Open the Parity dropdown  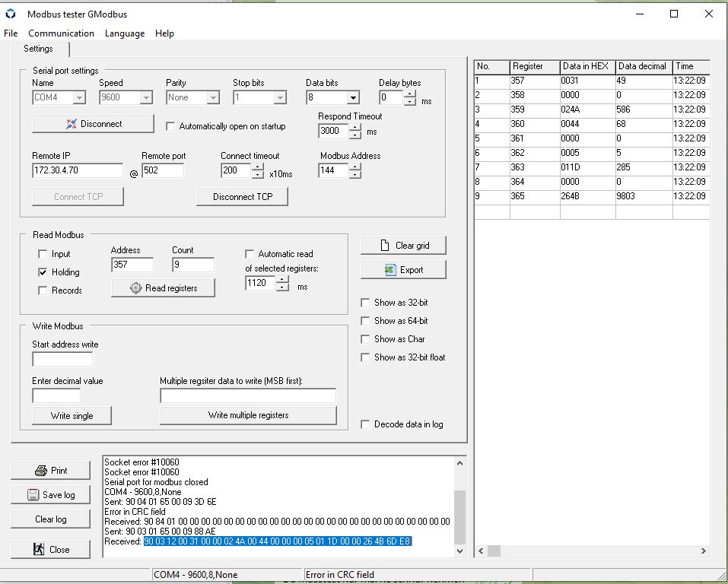(x=213, y=97)
